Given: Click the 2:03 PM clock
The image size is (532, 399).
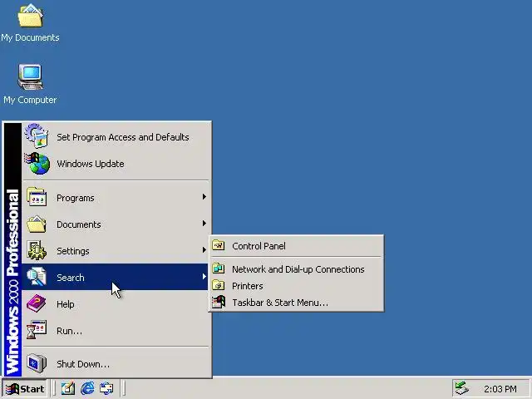Looking at the screenshot, I should tap(500, 389).
